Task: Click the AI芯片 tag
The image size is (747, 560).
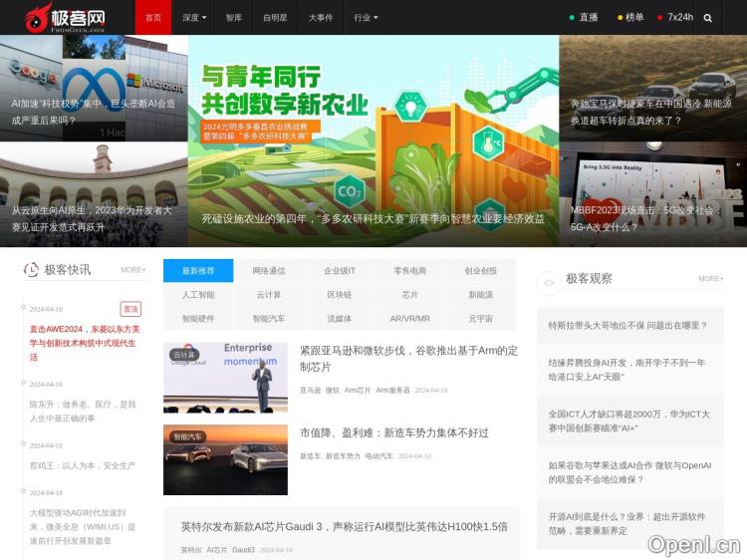Action: (217, 549)
